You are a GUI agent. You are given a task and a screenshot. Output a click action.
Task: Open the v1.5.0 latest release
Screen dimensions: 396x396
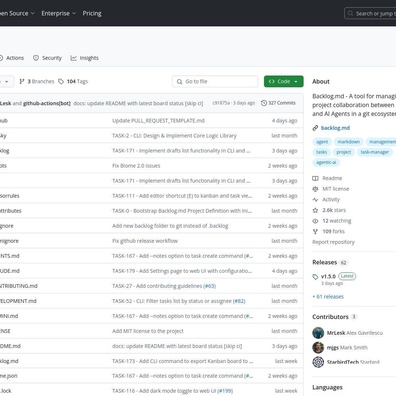(328, 276)
